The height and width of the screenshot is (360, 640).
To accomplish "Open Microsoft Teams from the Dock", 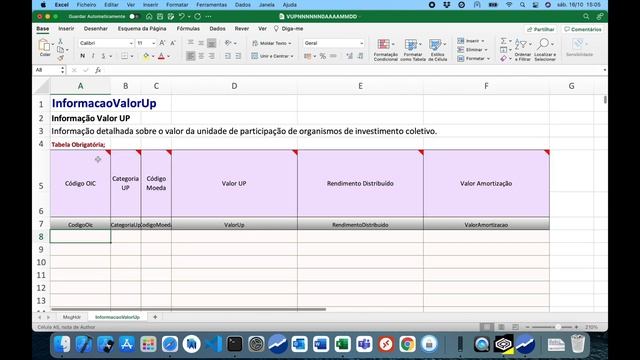I will pyautogui.click(x=364, y=344).
